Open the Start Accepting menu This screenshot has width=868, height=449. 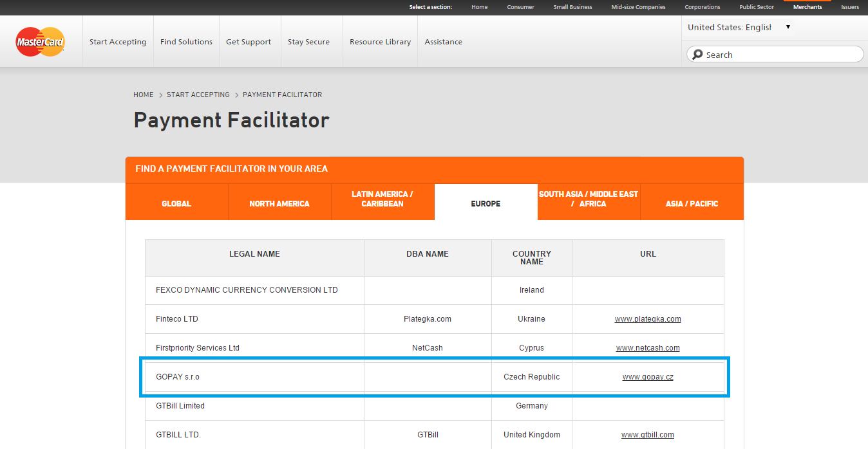coord(118,42)
